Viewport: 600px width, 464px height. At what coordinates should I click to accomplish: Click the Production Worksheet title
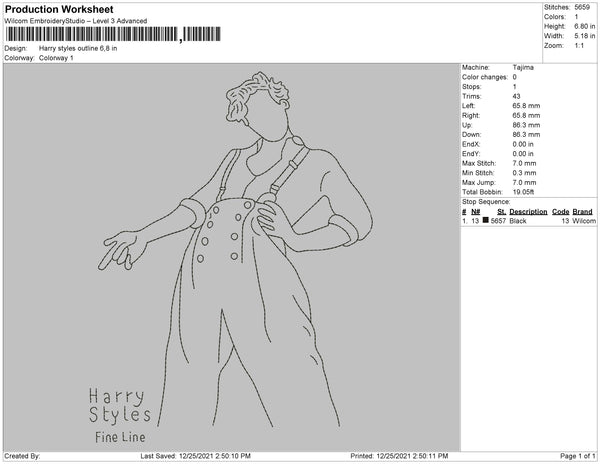[x=59, y=10]
